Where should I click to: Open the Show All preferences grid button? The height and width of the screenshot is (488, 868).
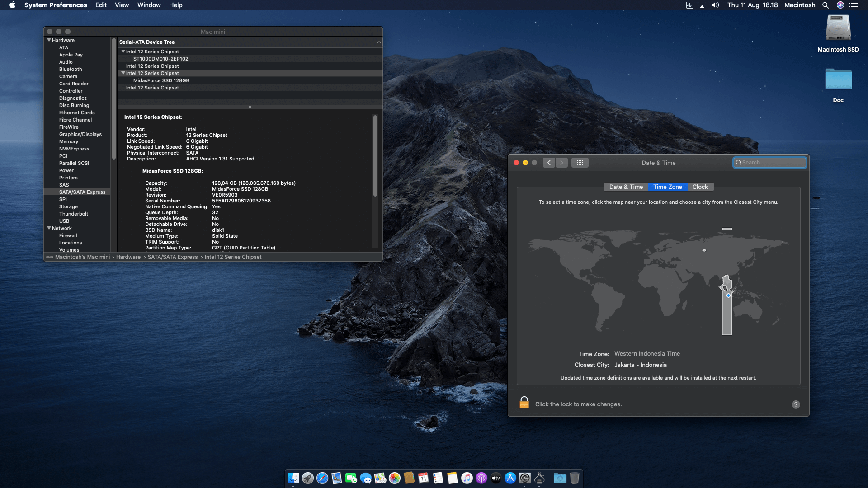[580, 163]
